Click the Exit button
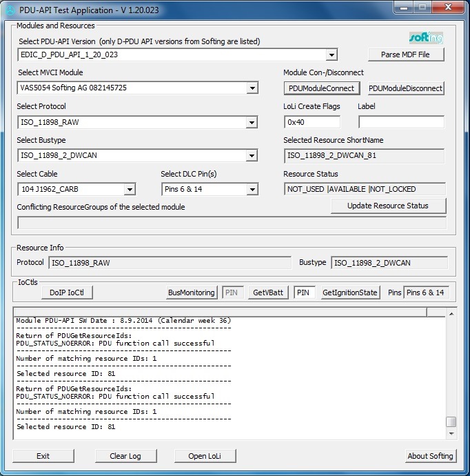The height and width of the screenshot is (476, 470). (43, 456)
